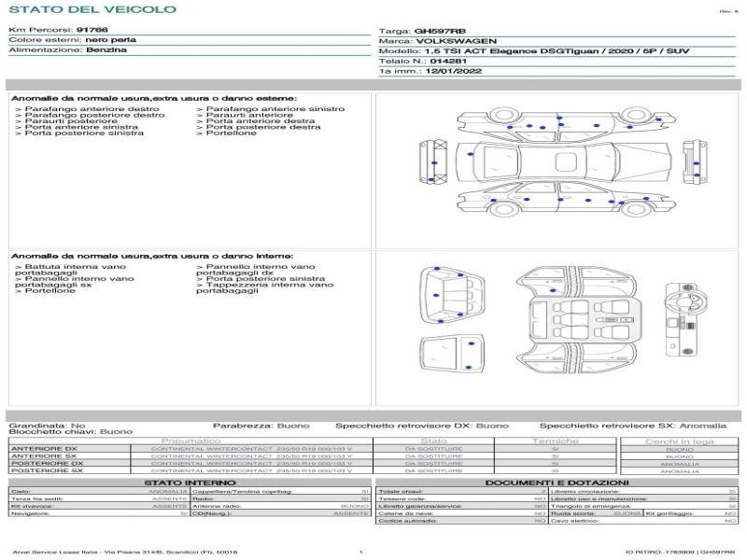Select the "Cielo:" row label
Screen dimensions: 747x560
click(21, 492)
